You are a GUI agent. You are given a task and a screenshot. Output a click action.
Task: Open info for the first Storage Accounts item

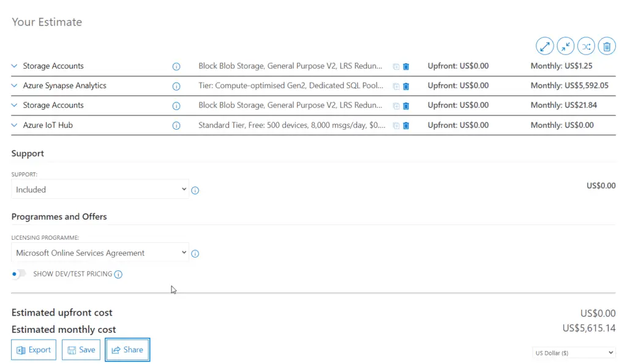click(x=176, y=66)
